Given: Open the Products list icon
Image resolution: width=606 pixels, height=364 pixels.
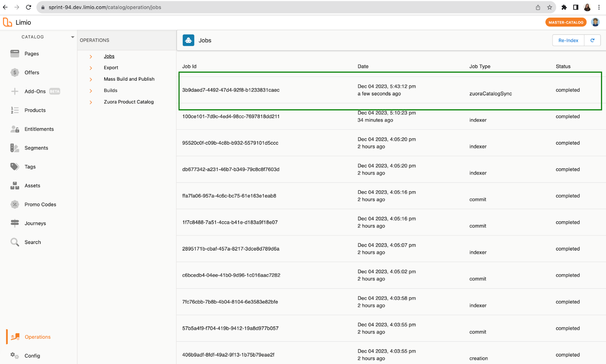Looking at the screenshot, I should [15, 110].
